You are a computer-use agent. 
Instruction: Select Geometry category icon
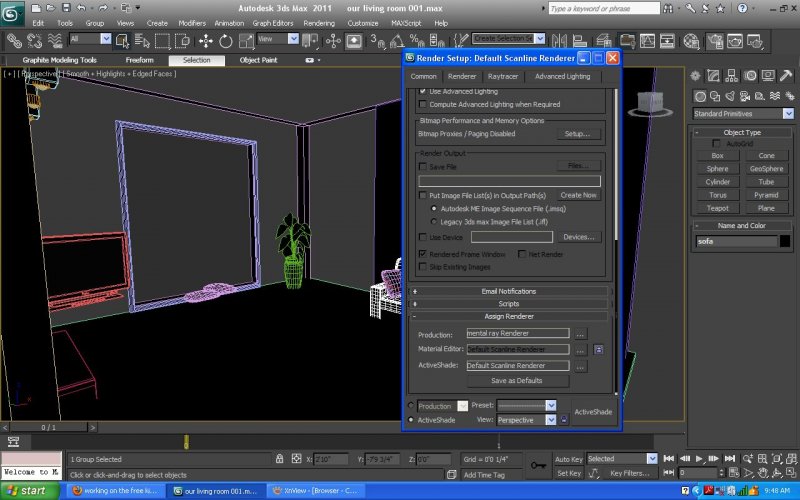(x=700, y=96)
